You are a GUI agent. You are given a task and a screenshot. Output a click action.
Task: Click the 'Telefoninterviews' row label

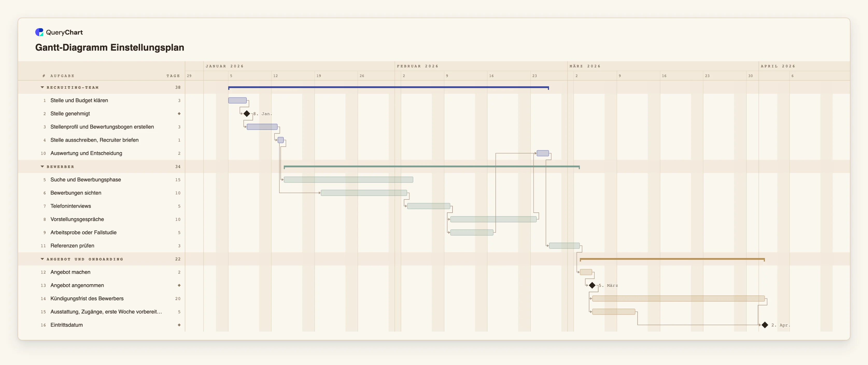pyautogui.click(x=71, y=206)
